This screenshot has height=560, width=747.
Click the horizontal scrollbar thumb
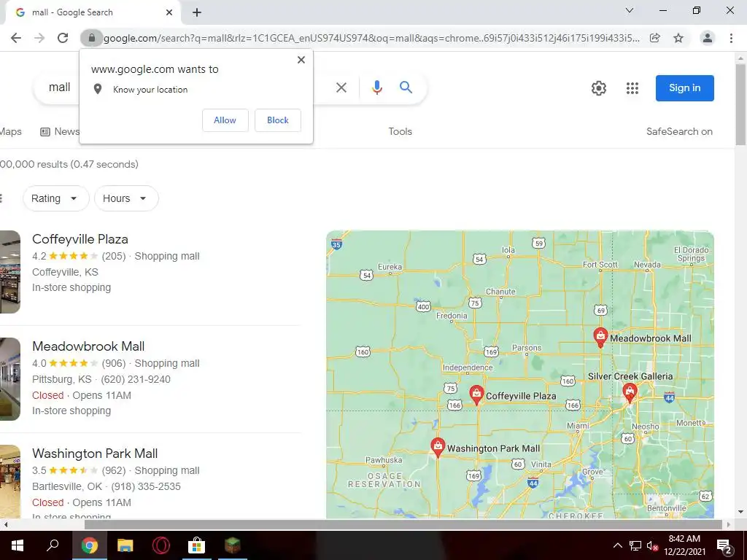coord(403,524)
